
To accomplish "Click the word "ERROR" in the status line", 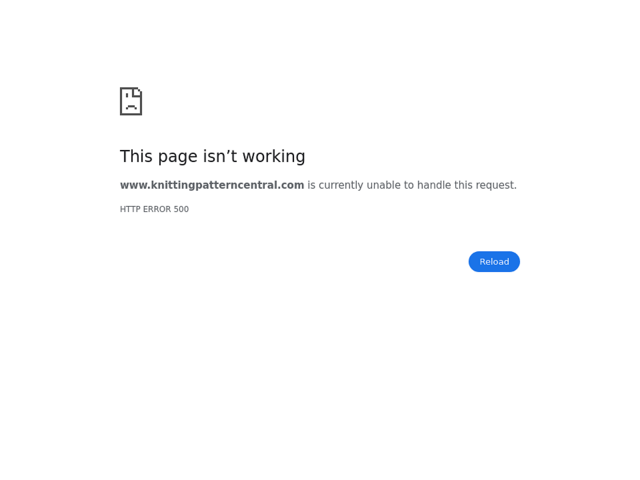I will (157, 209).
